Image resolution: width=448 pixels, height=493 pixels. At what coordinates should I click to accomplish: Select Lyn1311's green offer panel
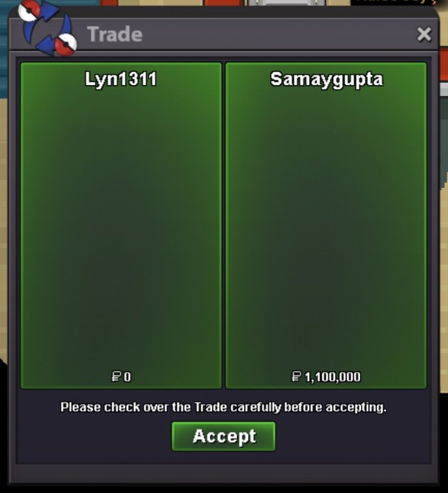121,225
